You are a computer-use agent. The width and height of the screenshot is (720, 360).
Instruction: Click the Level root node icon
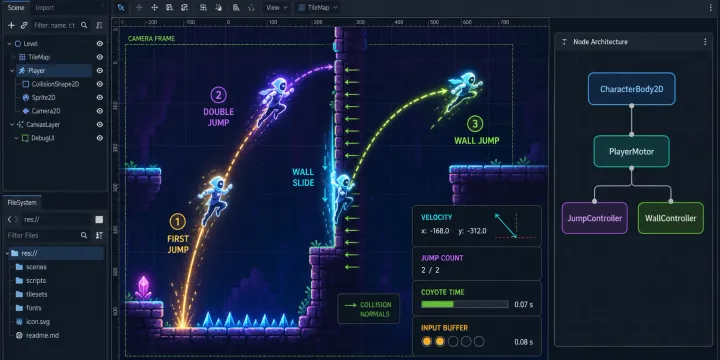click(18, 44)
